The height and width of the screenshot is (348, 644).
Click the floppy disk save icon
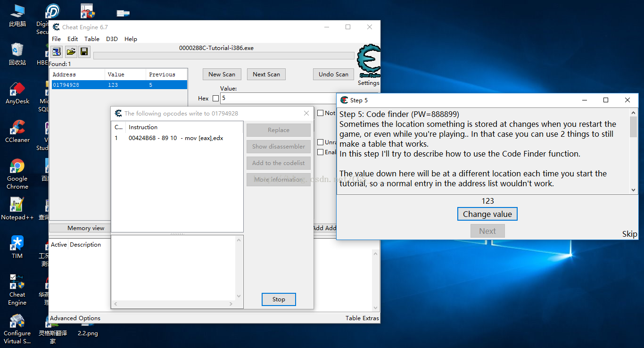84,51
